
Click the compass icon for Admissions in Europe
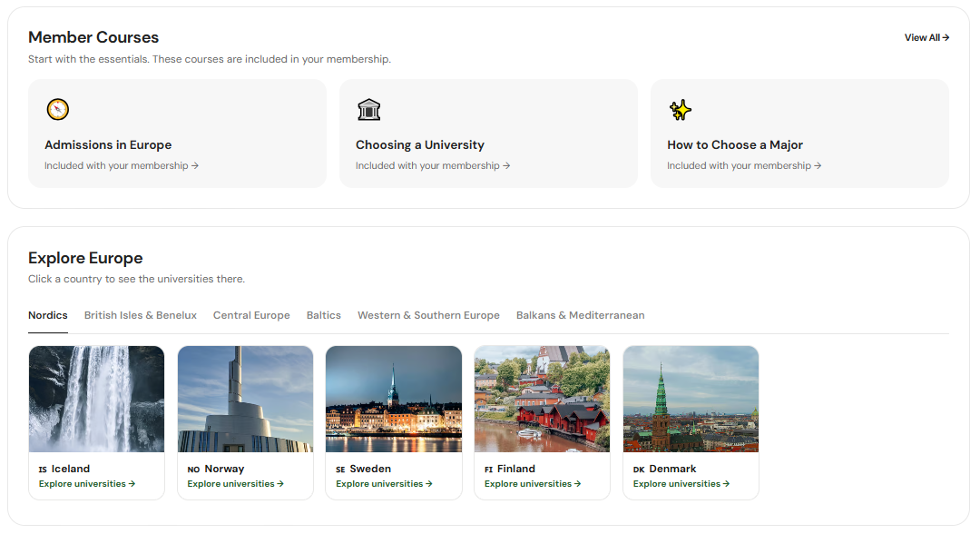57,109
